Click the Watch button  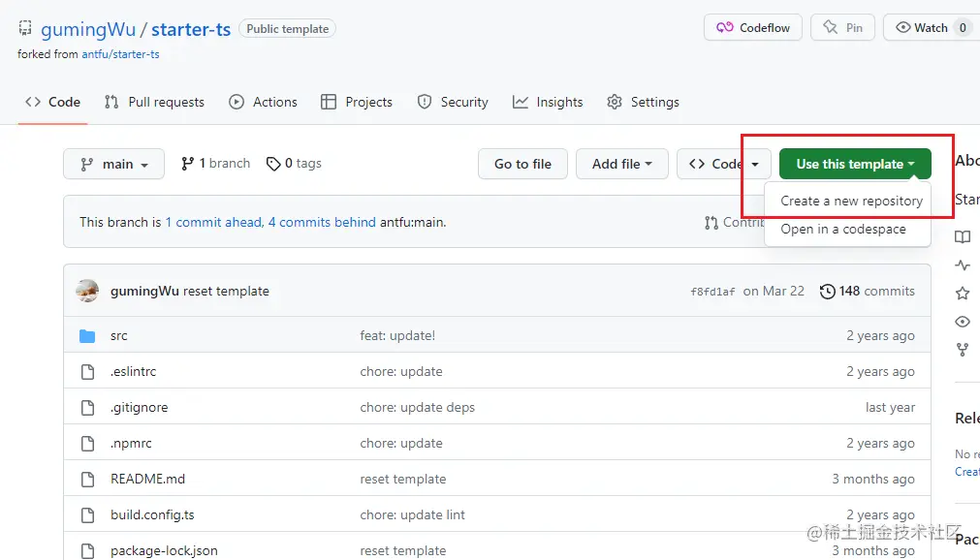point(932,27)
